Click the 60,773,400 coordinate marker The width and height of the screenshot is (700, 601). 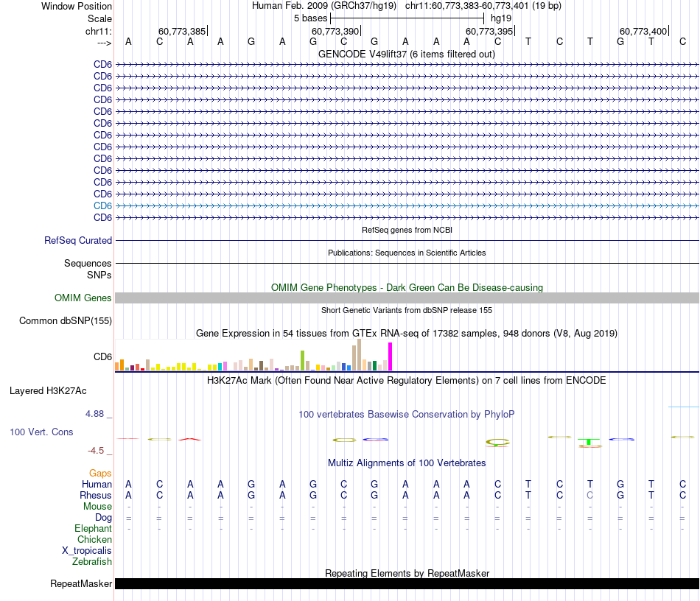coord(644,31)
